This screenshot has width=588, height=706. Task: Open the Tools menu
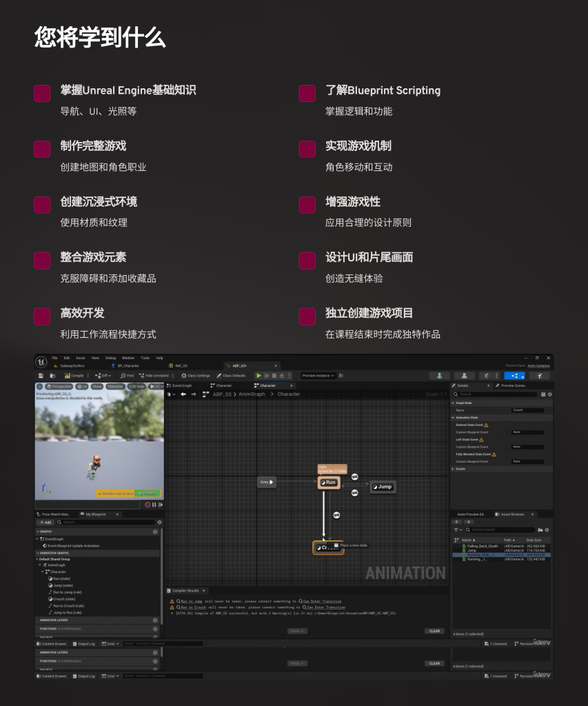click(x=145, y=358)
